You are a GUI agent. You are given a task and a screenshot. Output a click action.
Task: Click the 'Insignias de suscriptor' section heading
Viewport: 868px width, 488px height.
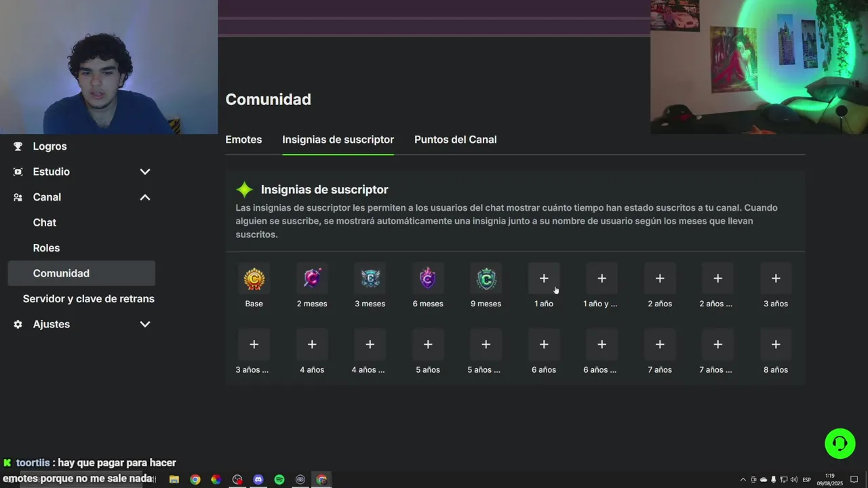click(324, 190)
